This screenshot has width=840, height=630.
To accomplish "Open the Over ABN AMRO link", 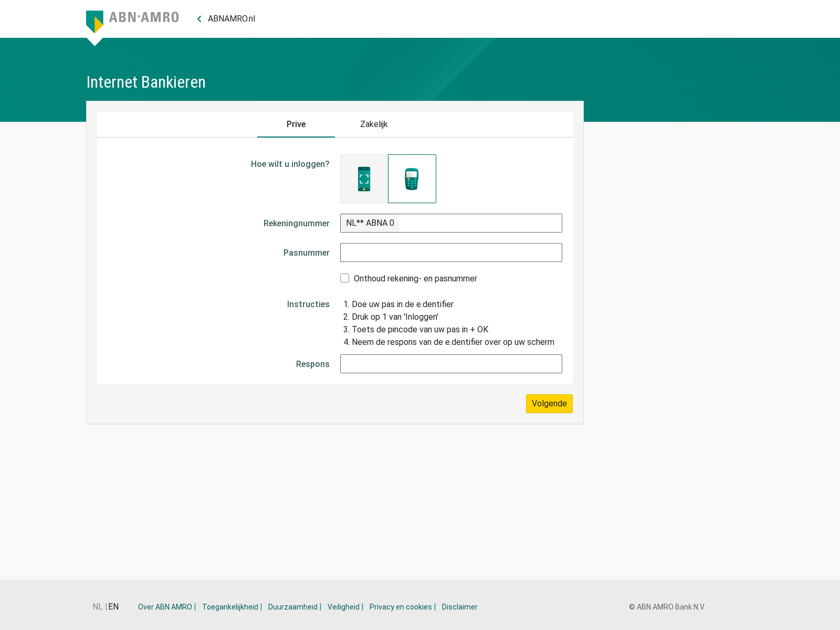I will [x=165, y=607].
